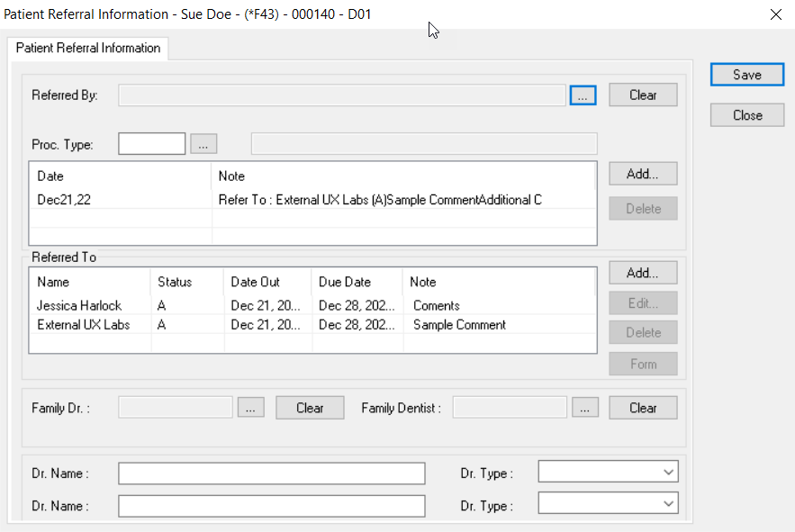Add a new Referred To entry
This screenshot has height=532, width=795.
pos(643,273)
